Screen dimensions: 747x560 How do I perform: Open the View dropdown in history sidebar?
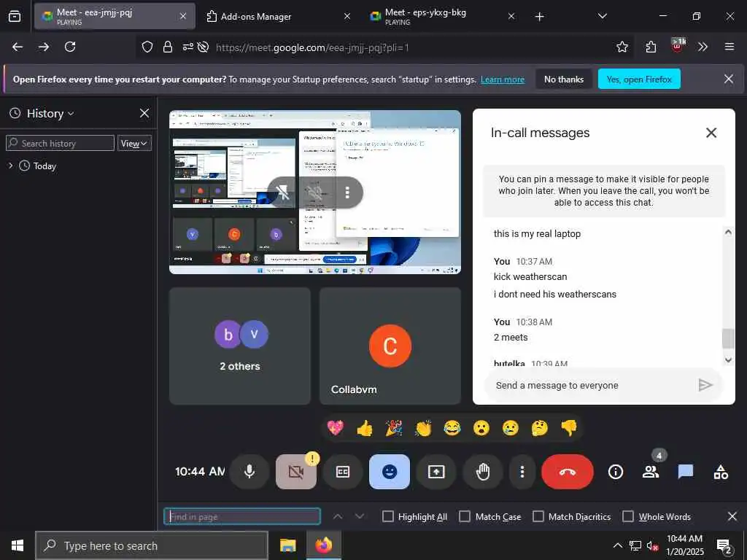click(x=134, y=144)
